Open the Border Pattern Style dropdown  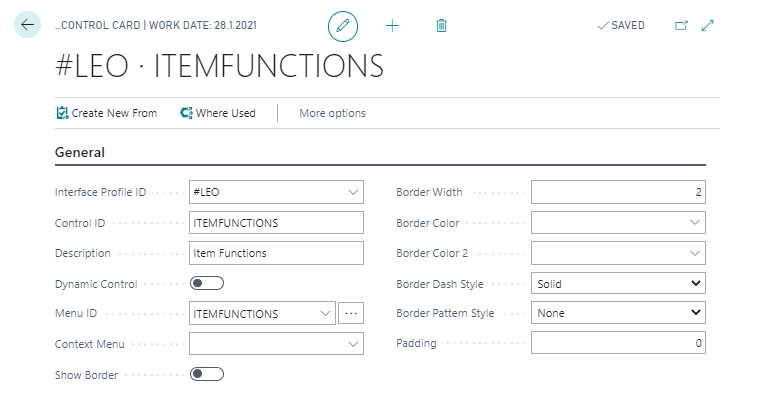pyautogui.click(x=696, y=313)
